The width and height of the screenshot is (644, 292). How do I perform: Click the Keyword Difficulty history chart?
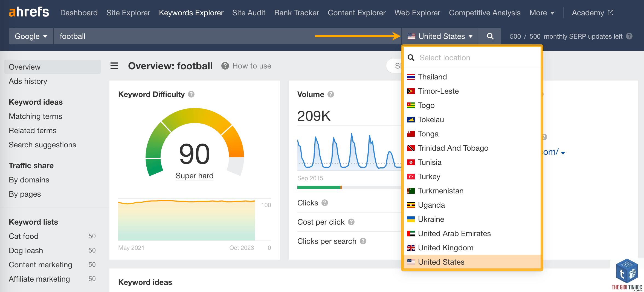click(x=187, y=220)
